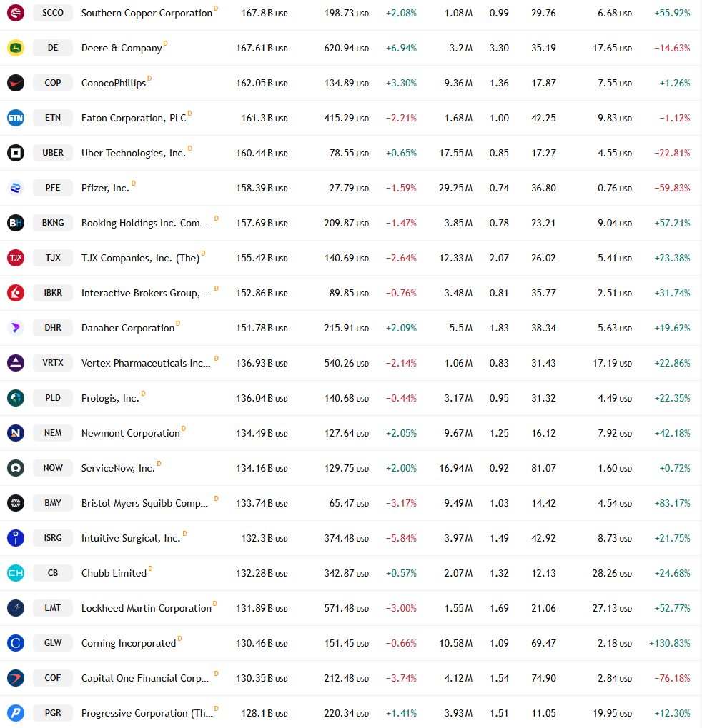Select the UBER ticker badge

click(x=53, y=153)
